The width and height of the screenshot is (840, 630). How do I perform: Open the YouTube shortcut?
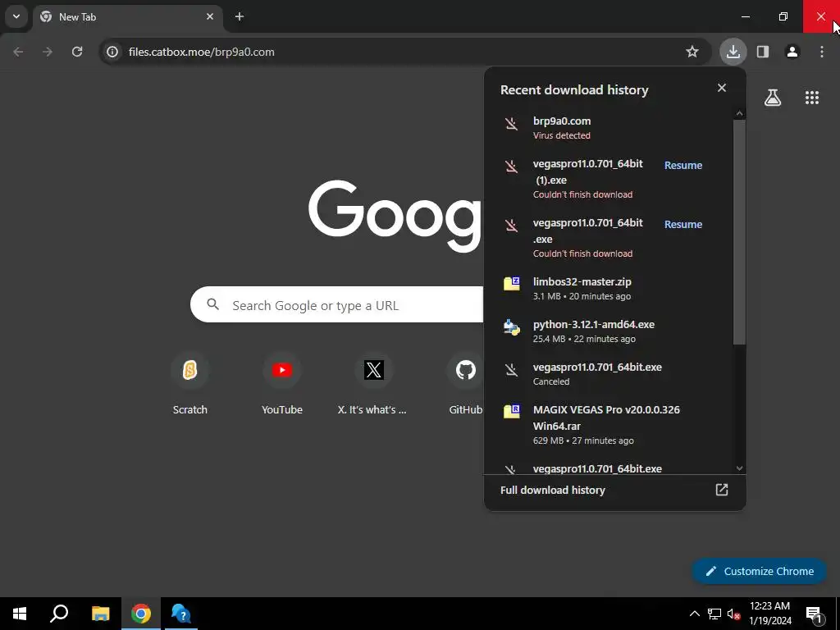click(282, 384)
